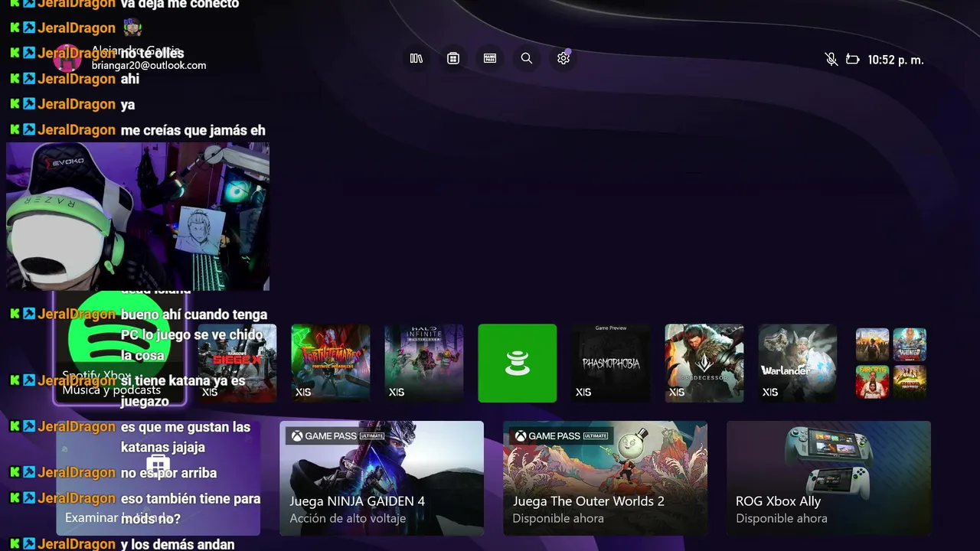The height and width of the screenshot is (551, 980).
Task: Click the briangar20@outlook.com account text
Action: point(149,66)
